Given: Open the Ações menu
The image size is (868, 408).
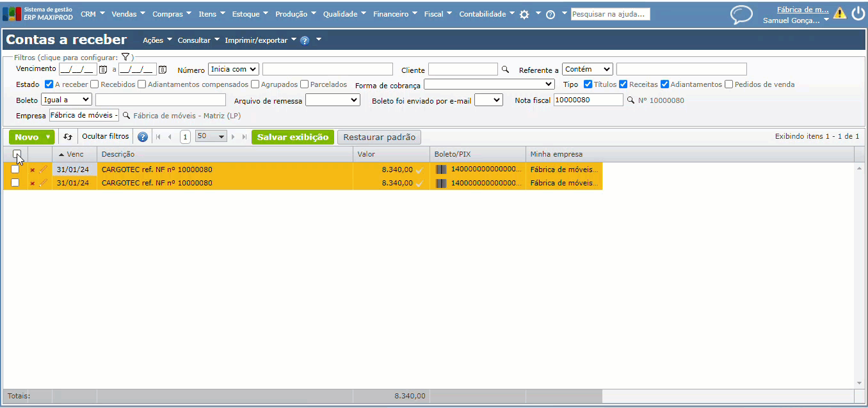Looking at the screenshot, I should (157, 40).
